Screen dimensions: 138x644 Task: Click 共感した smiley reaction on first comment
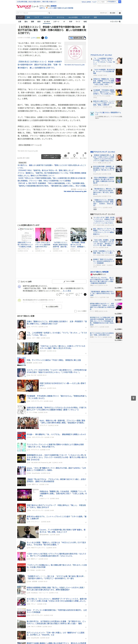[60, 295]
